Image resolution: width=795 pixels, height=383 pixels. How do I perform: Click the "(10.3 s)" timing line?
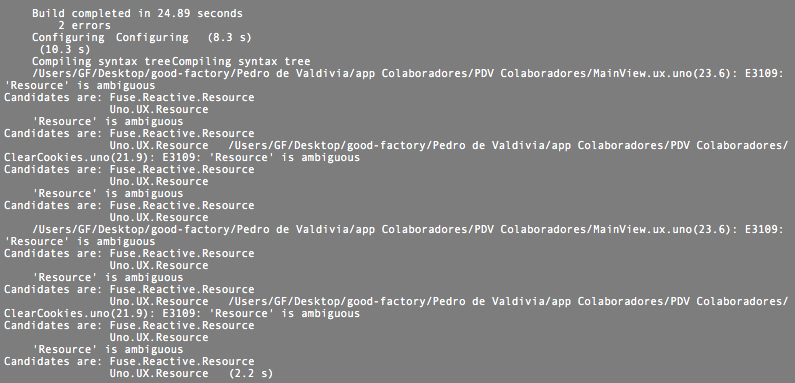(x=65, y=50)
